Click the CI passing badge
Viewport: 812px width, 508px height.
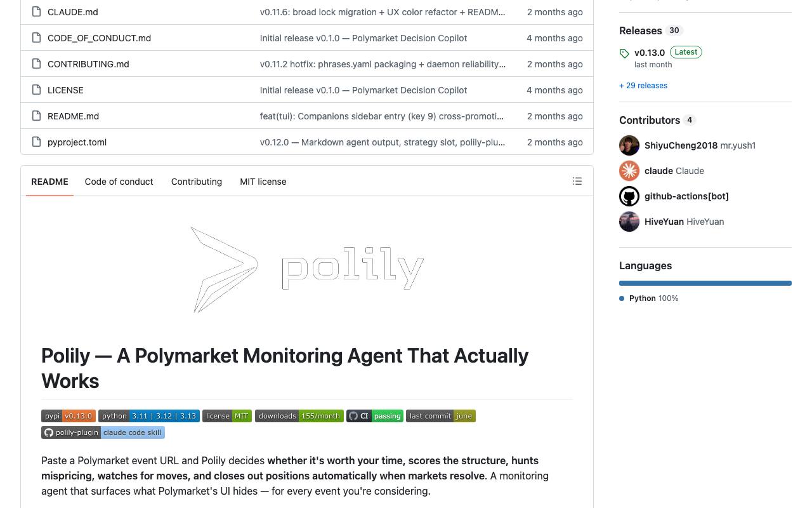pyautogui.click(x=375, y=416)
